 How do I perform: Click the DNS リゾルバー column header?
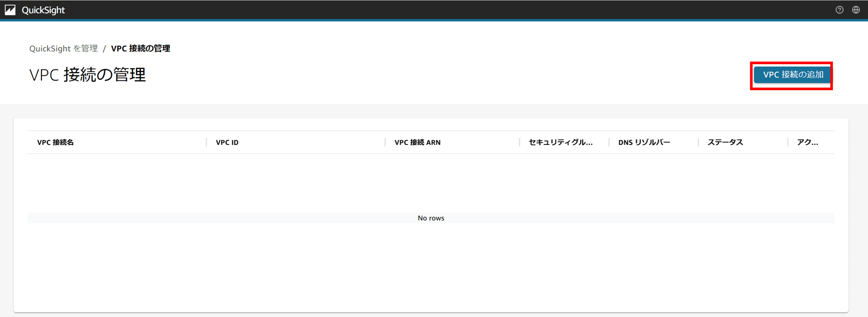point(644,142)
